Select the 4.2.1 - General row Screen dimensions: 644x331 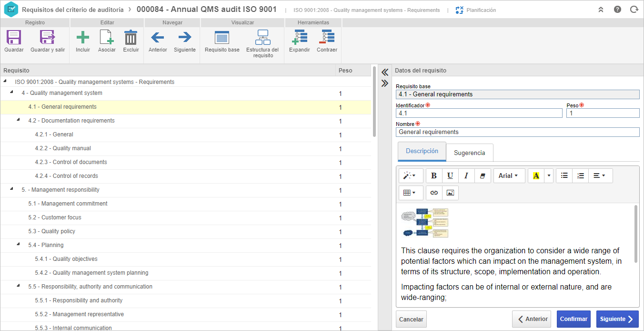tap(186, 135)
